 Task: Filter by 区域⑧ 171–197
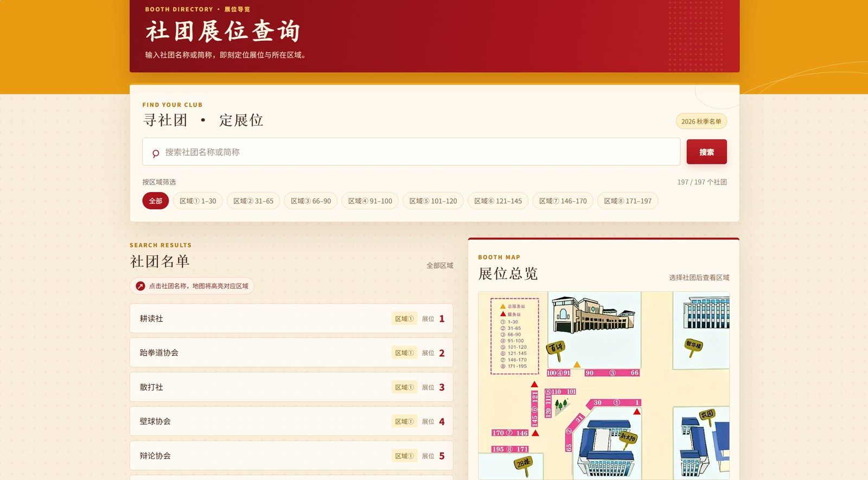628,201
